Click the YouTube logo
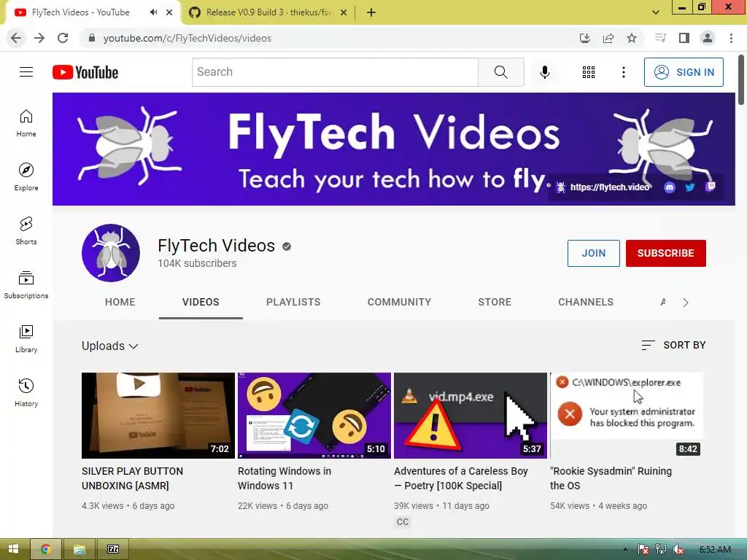The width and height of the screenshot is (747, 560). click(x=85, y=72)
